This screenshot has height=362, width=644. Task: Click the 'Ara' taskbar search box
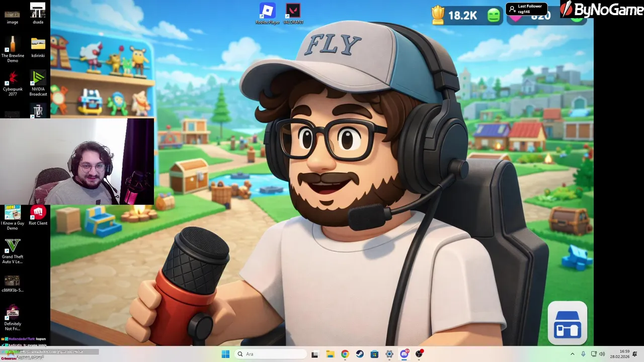tap(271, 354)
